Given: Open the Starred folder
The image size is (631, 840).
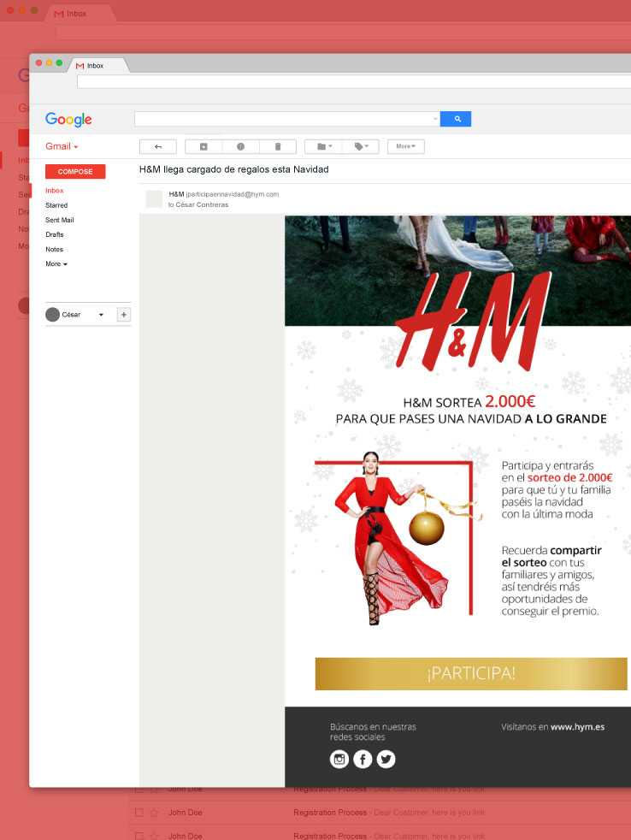Looking at the screenshot, I should pyautogui.click(x=56, y=205).
